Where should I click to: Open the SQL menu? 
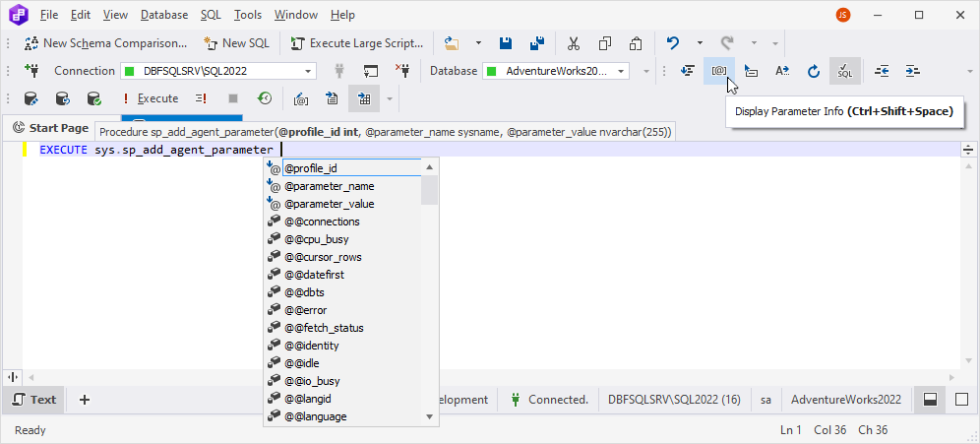[212, 15]
